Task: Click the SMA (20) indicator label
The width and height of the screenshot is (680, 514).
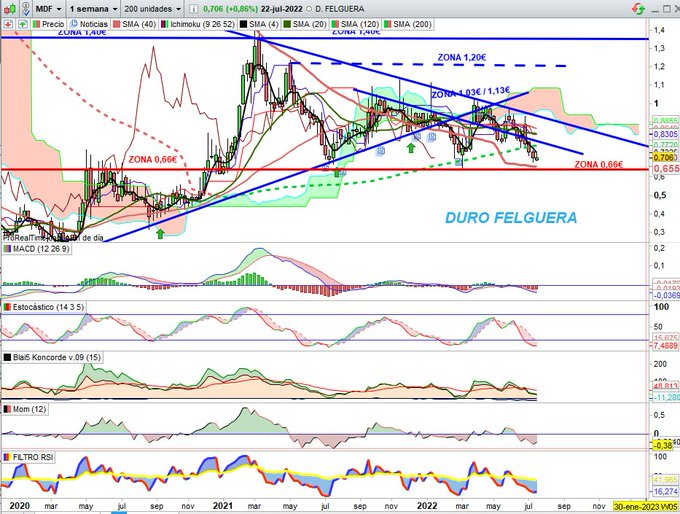Action: [305, 24]
